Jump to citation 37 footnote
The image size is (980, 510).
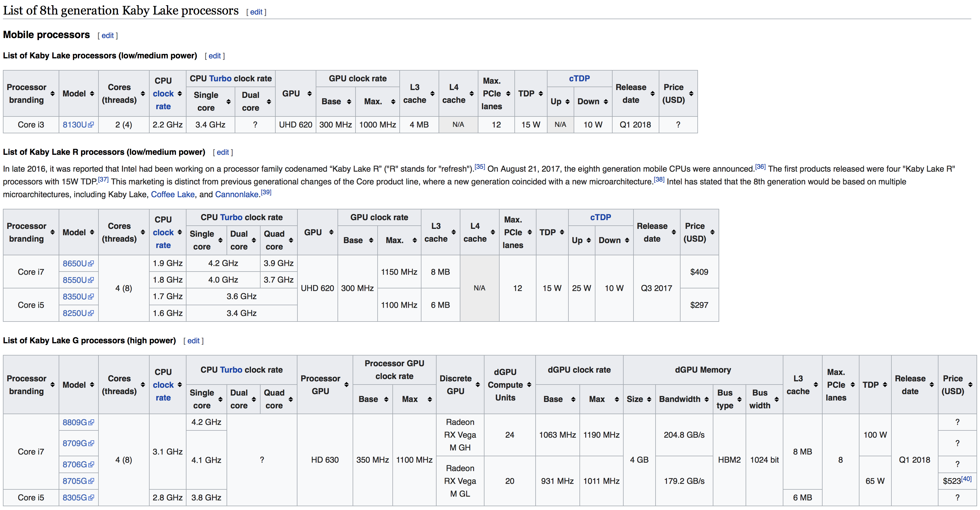click(103, 179)
